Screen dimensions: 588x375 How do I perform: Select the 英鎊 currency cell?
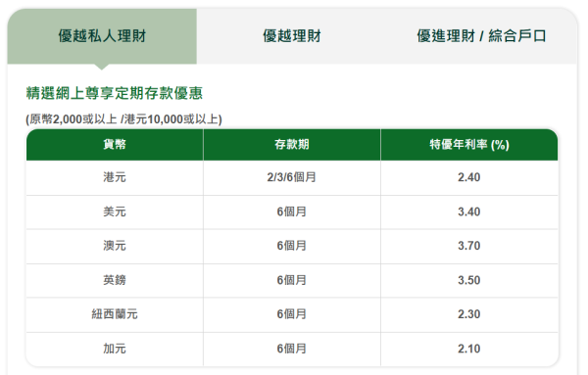pyautogui.click(x=115, y=281)
